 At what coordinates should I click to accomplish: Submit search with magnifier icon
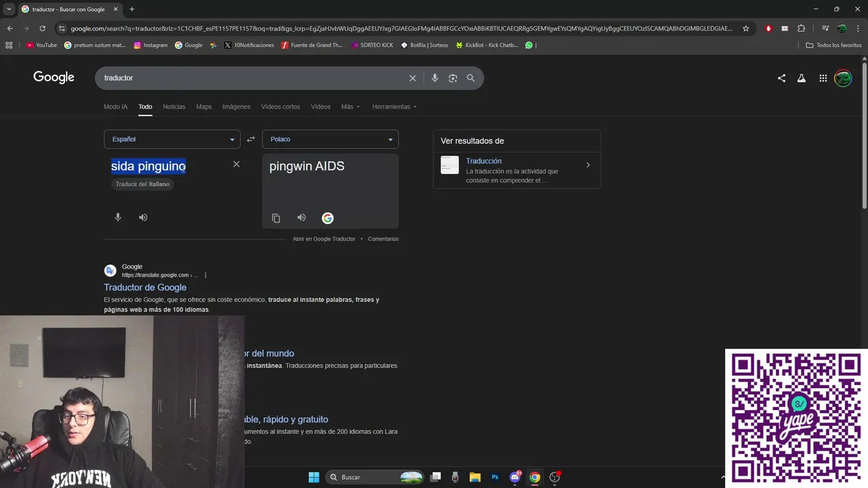pyautogui.click(x=471, y=78)
